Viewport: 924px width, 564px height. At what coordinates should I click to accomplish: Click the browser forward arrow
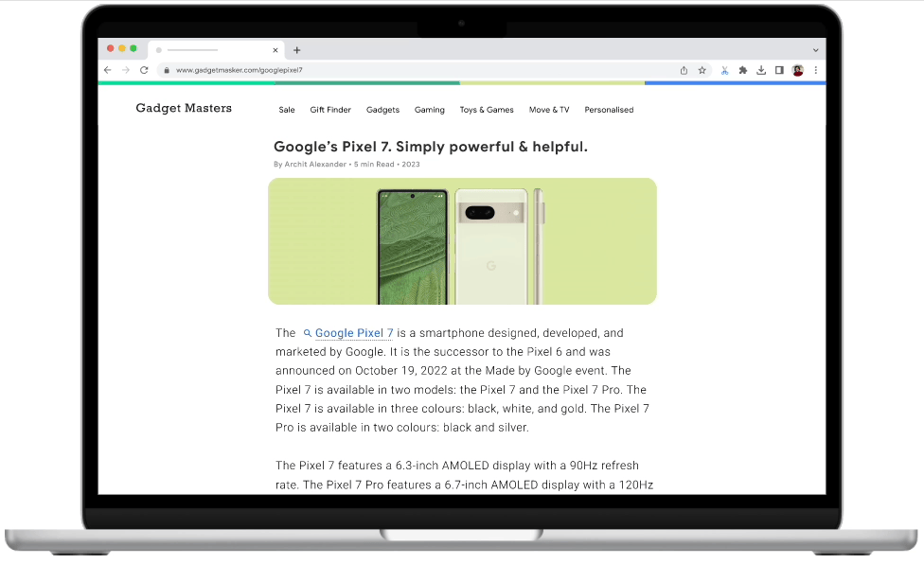point(126,70)
